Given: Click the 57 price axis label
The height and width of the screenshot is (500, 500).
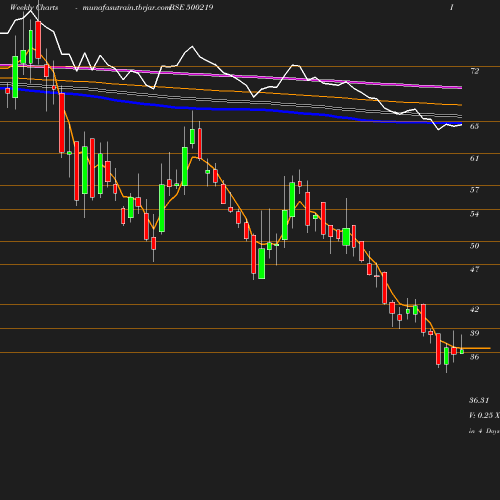Looking at the screenshot, I should tap(474, 190).
